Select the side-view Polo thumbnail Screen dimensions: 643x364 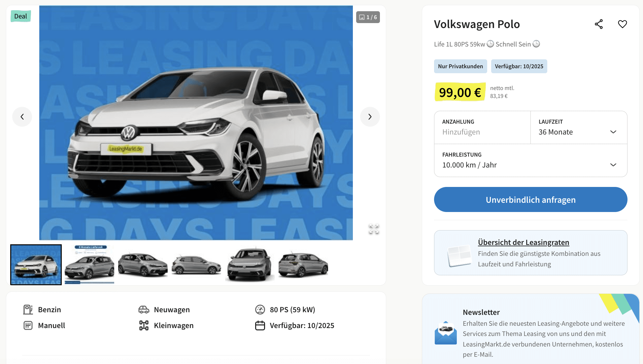[196, 265]
